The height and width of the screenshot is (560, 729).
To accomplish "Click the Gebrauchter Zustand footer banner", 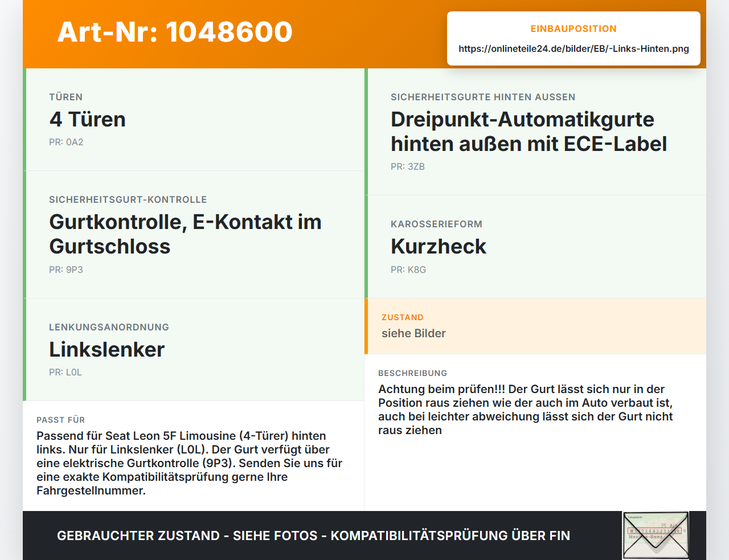I will (313, 536).
